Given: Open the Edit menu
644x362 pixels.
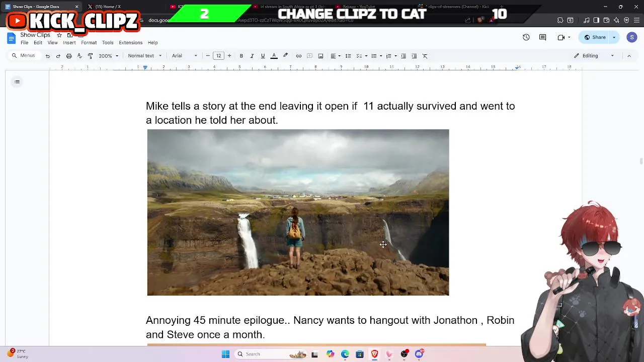Looking at the screenshot, I should pos(38,43).
